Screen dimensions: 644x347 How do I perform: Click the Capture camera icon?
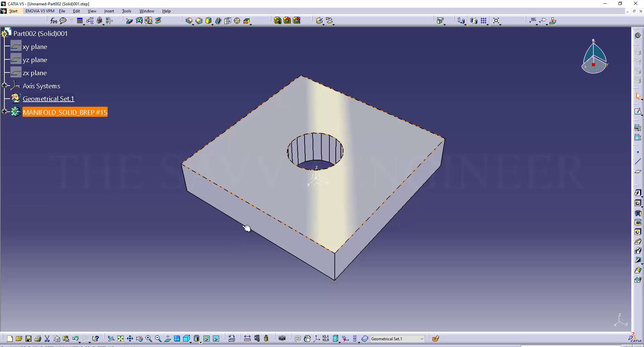[x=282, y=339]
